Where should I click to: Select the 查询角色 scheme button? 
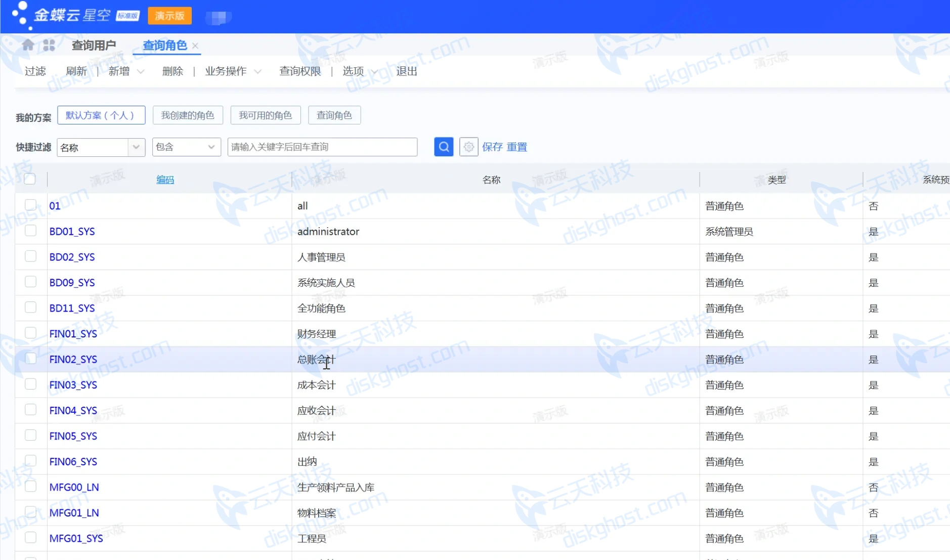pos(334,115)
